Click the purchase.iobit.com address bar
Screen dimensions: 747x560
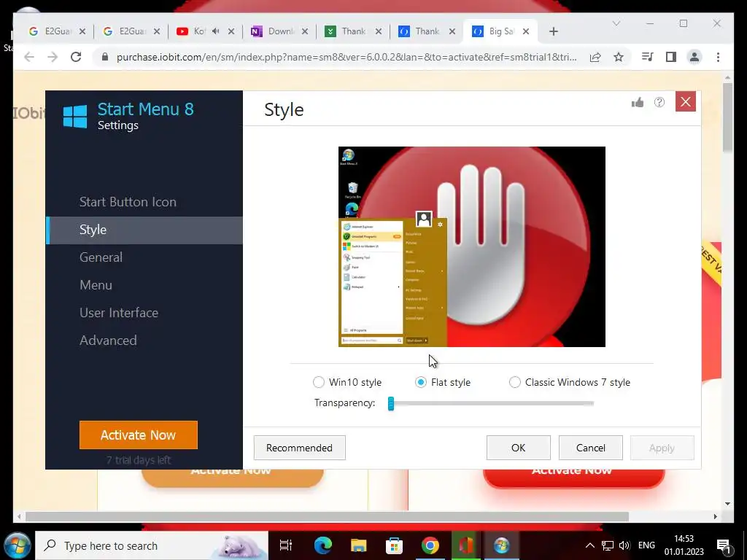(x=347, y=57)
